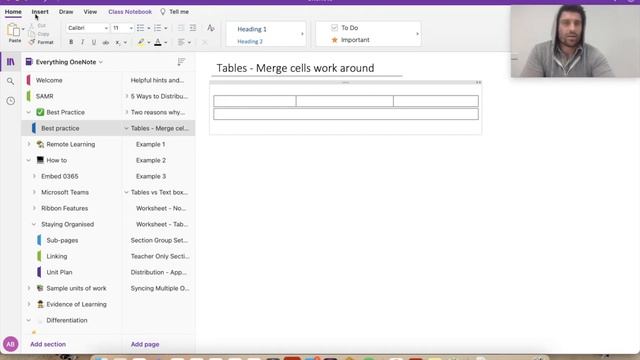This screenshot has height=360, width=640.
Task: Apply the text highlight color
Action: pyautogui.click(x=141, y=42)
